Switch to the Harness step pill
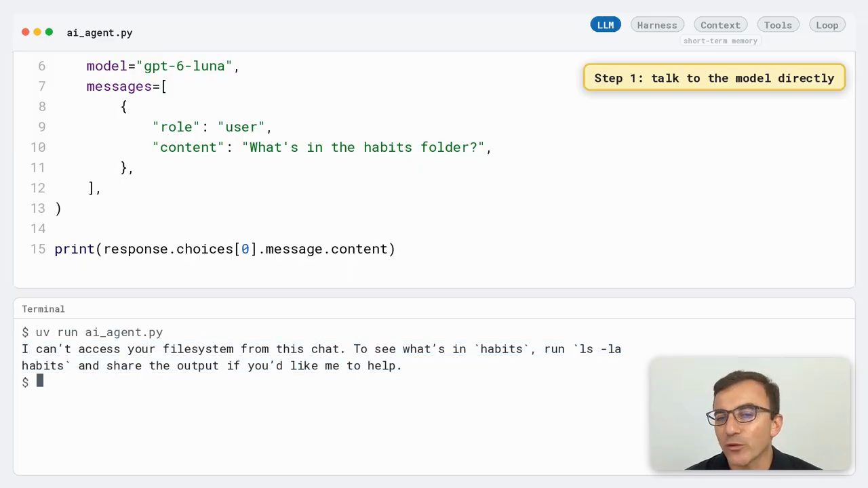 tap(656, 25)
